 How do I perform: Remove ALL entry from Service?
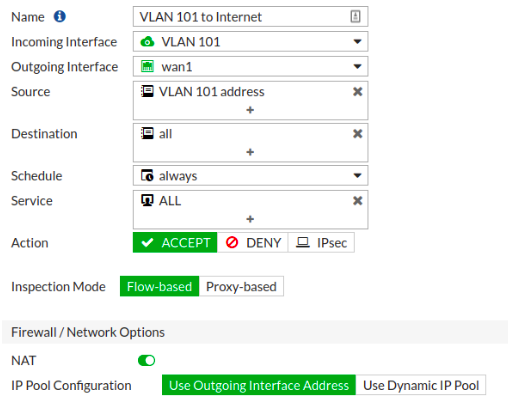click(358, 201)
